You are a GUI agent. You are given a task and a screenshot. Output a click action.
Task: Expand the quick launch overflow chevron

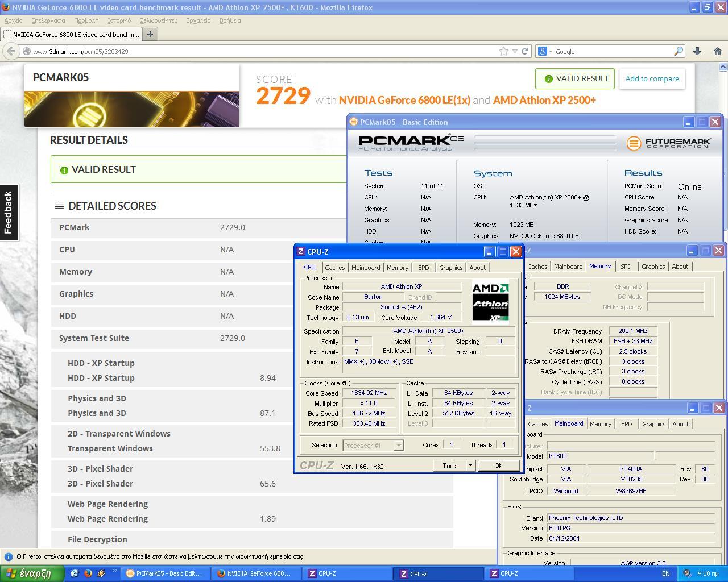(114, 571)
